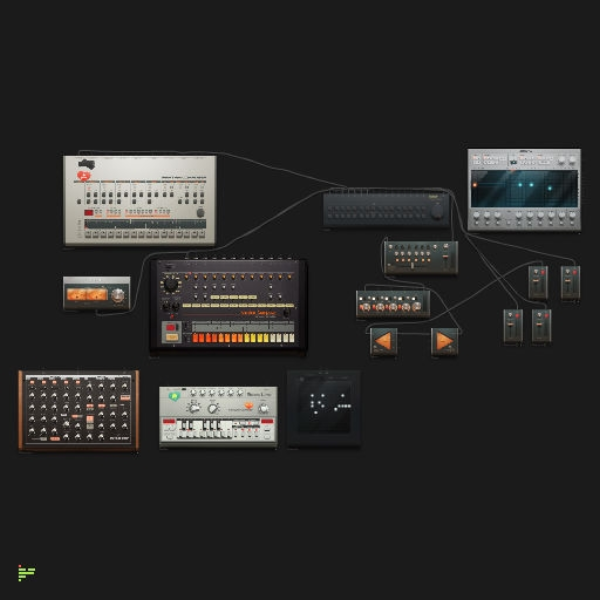Click the last step button on white drum machine
This screenshot has width=600, height=600.
[x=202, y=234]
